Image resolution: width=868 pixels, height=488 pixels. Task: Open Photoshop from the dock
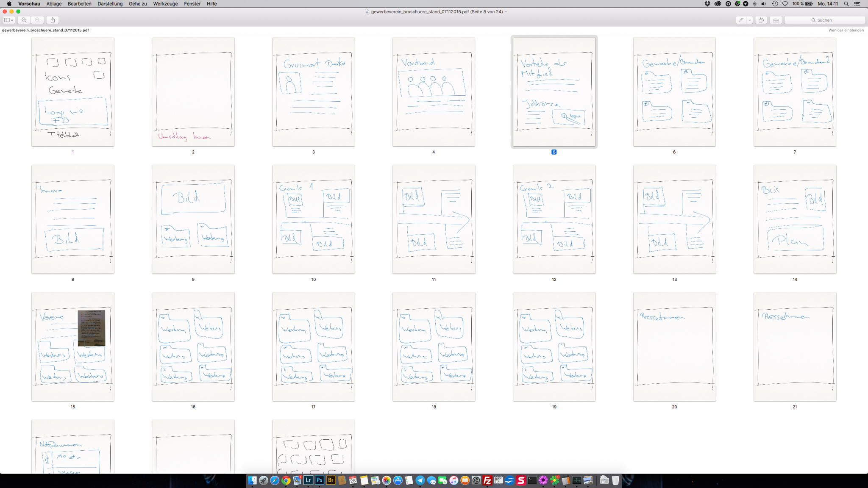coord(319,480)
